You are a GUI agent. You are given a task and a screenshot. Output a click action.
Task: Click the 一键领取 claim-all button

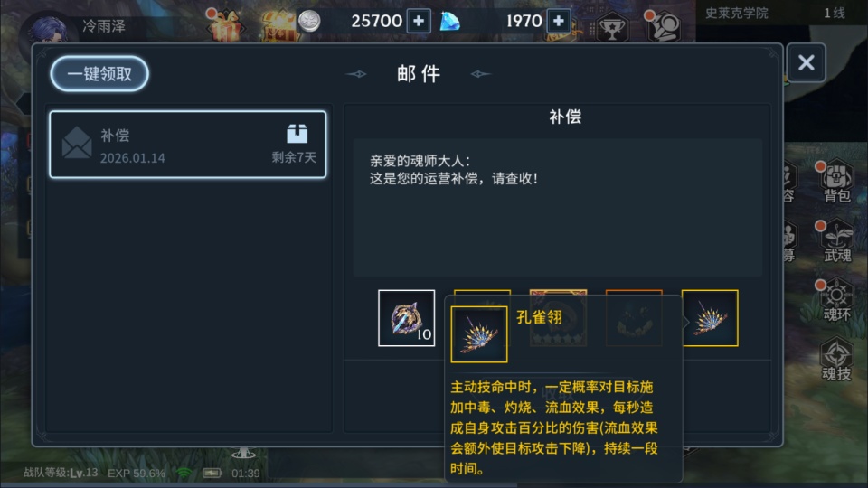tap(99, 73)
